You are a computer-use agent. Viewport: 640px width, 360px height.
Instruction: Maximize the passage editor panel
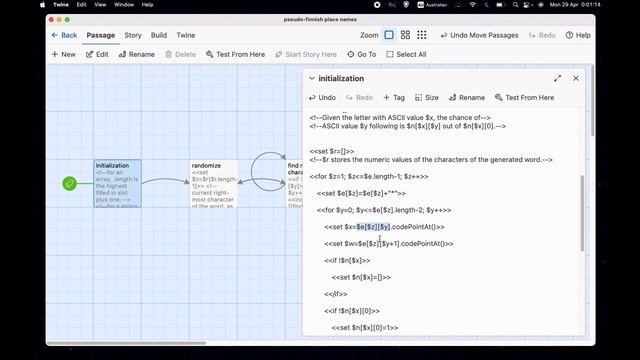558,78
